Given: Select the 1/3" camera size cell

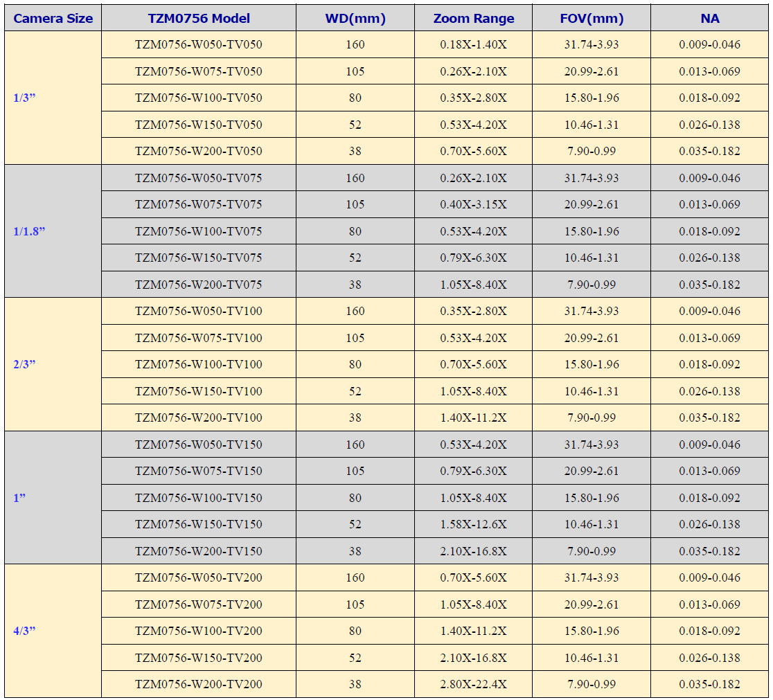Looking at the screenshot, I should 53,98.
